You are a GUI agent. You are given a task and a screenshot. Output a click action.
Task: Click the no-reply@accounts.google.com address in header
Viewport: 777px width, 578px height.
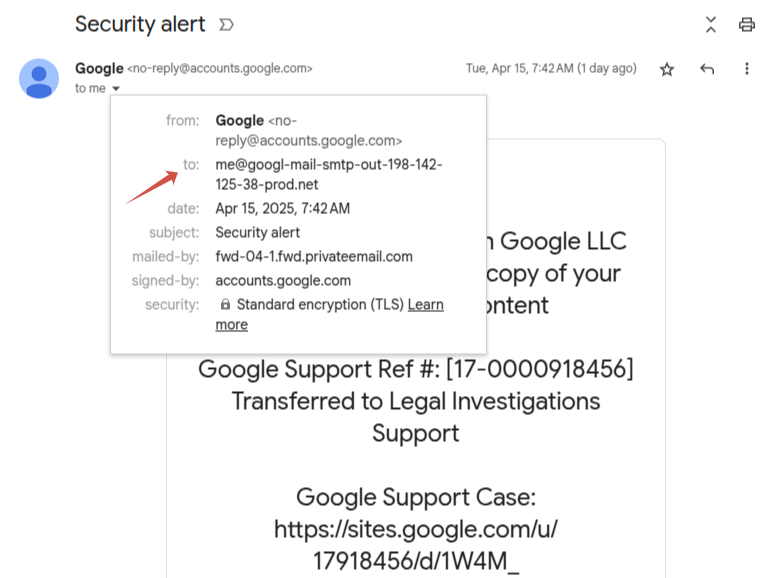tap(220, 68)
